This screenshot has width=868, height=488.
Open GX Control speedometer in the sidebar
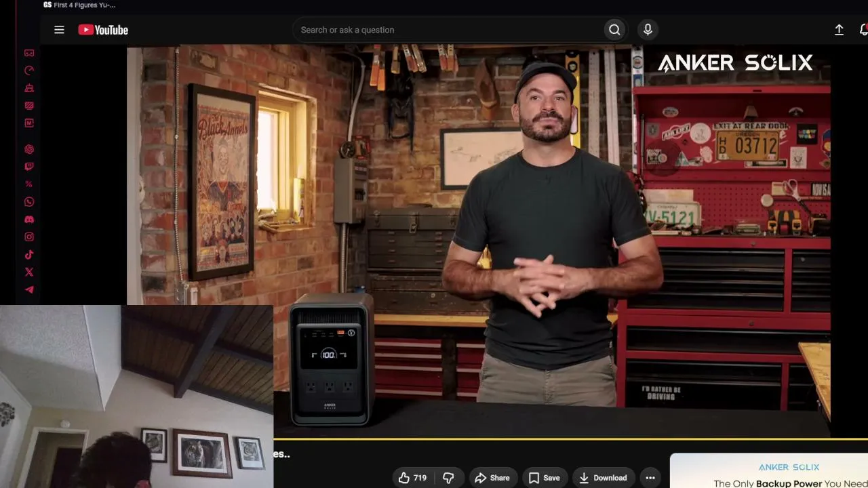(x=29, y=70)
